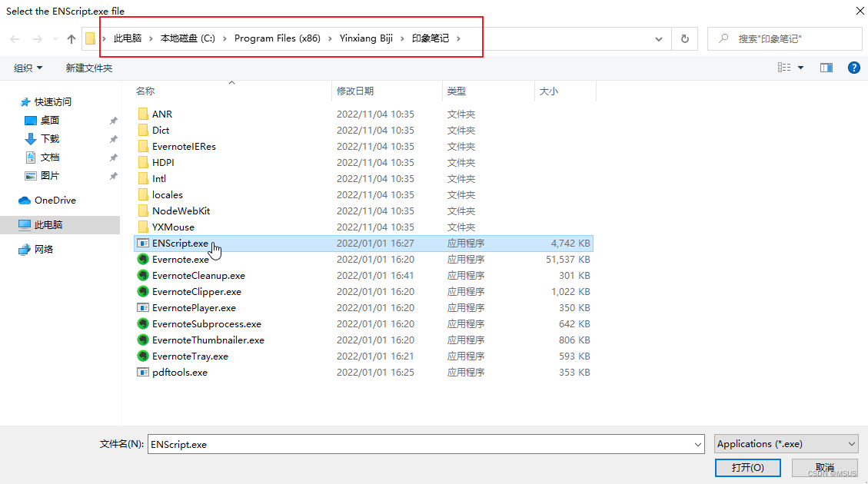
Task: Click Yinxiang Biji breadcrumb segment
Action: (366, 38)
